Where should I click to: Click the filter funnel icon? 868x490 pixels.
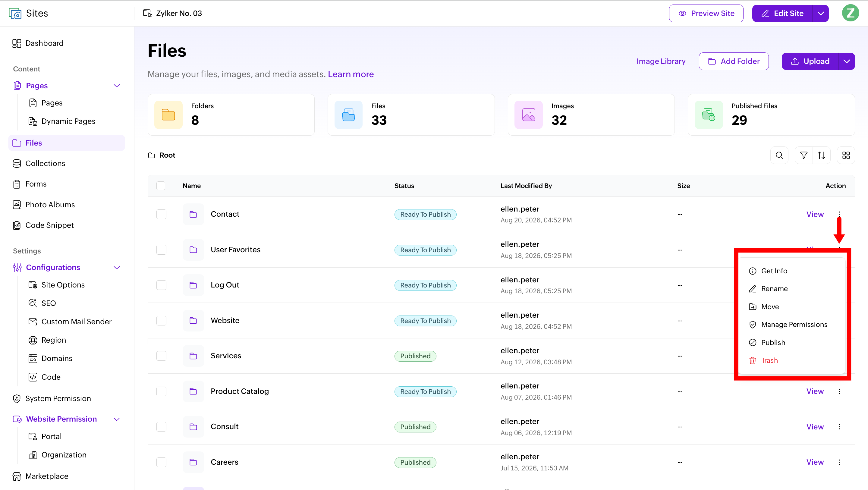(x=804, y=155)
